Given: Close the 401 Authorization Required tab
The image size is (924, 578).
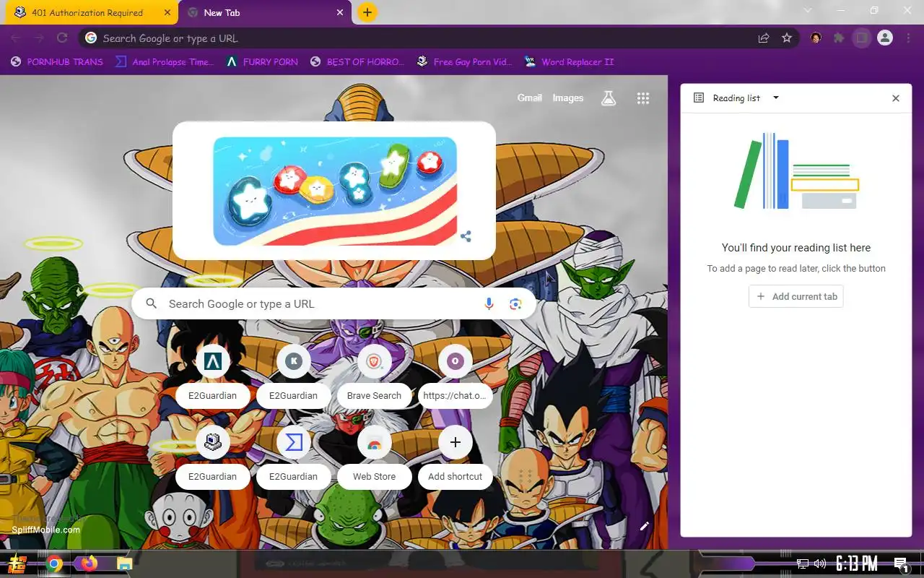Looking at the screenshot, I should point(167,12).
